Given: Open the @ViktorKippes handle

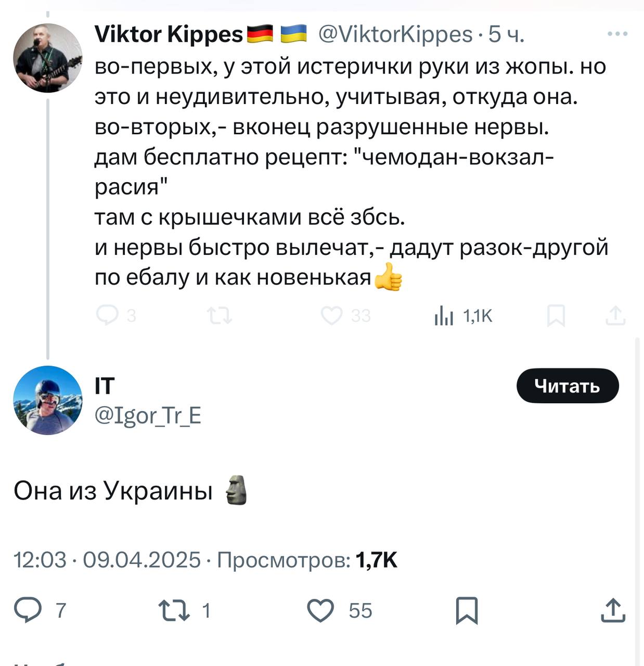Looking at the screenshot, I should tap(395, 34).
